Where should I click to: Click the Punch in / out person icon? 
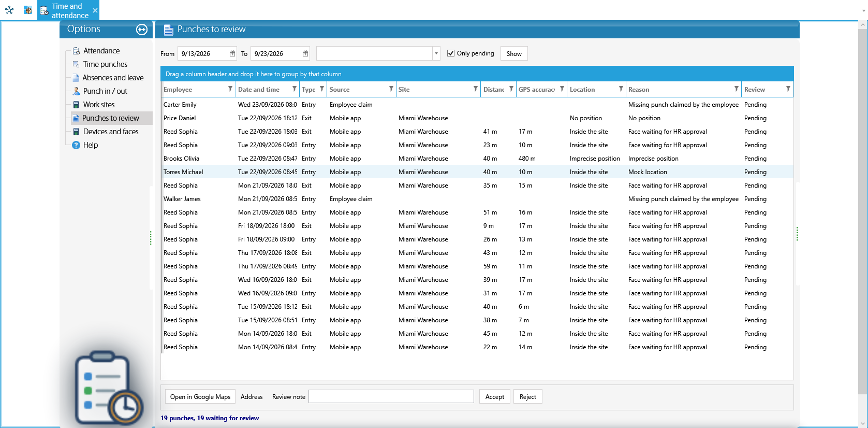click(x=76, y=91)
